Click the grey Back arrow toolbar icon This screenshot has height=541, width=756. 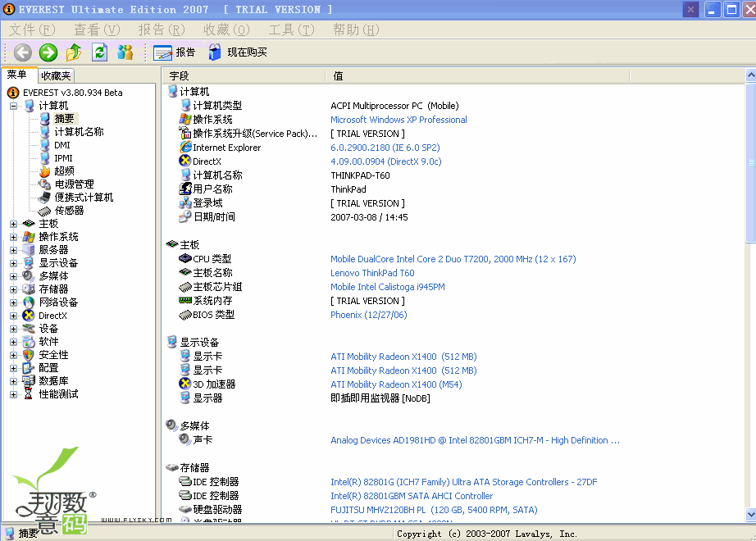coord(23,52)
